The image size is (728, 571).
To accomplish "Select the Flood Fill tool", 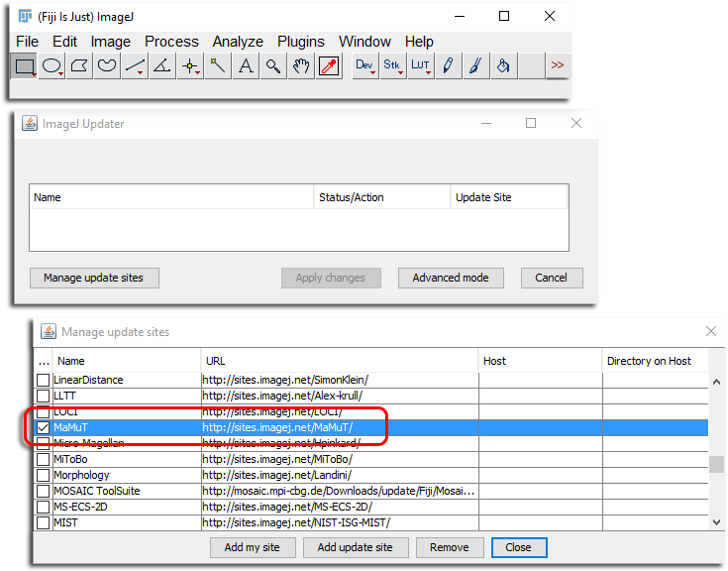I will pos(504,66).
